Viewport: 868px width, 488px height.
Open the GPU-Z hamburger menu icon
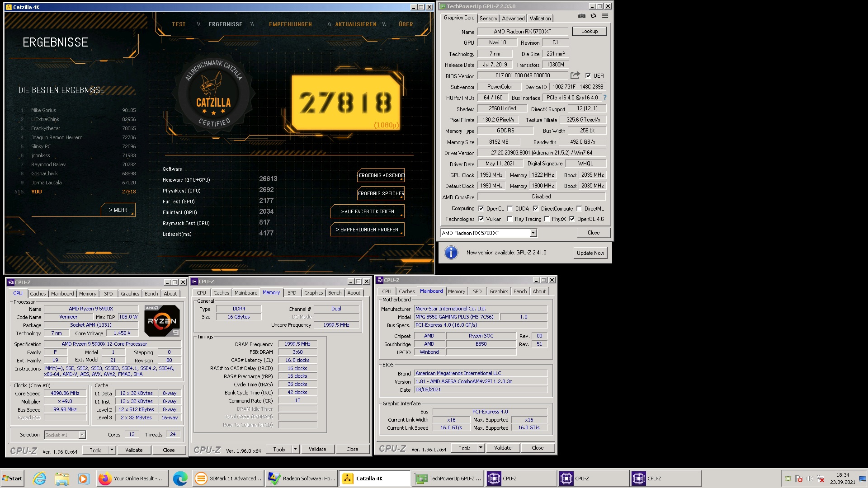coord(605,16)
